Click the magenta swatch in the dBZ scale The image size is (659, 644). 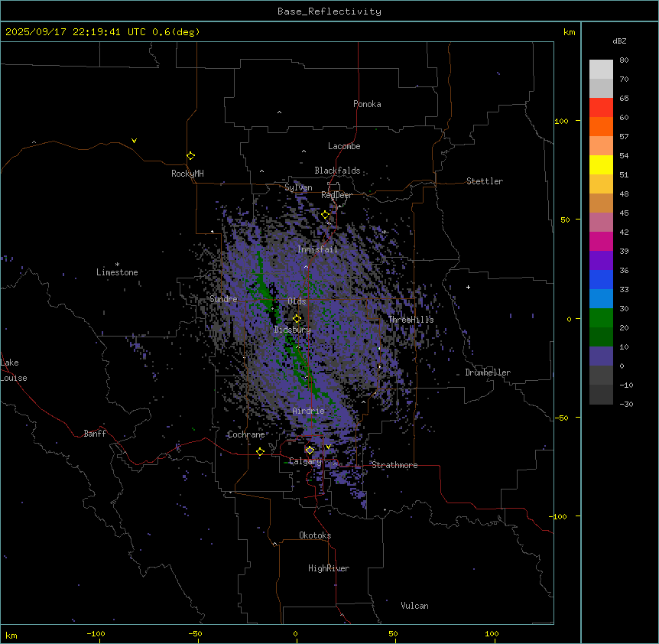pyautogui.click(x=601, y=241)
